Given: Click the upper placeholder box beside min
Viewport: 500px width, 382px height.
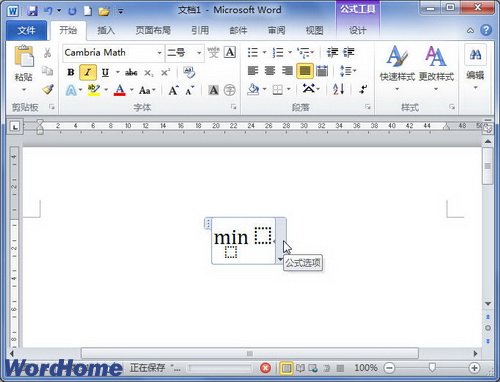Looking at the screenshot, I should tap(263, 236).
